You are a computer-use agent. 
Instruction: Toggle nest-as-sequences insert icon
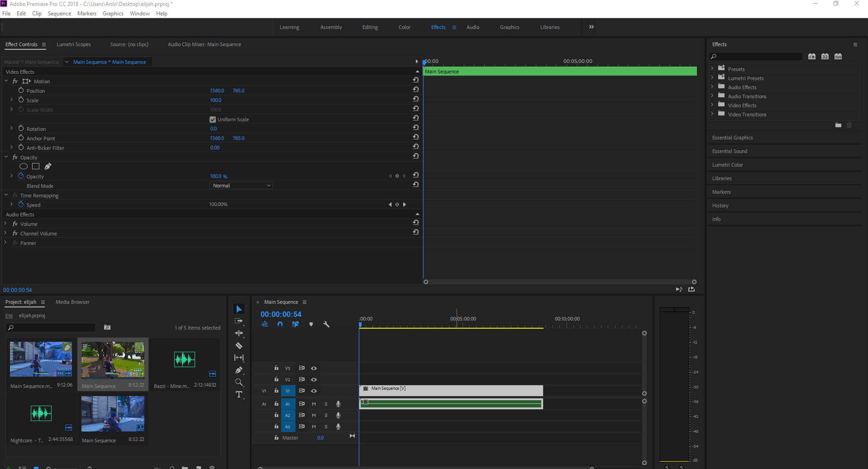265,324
